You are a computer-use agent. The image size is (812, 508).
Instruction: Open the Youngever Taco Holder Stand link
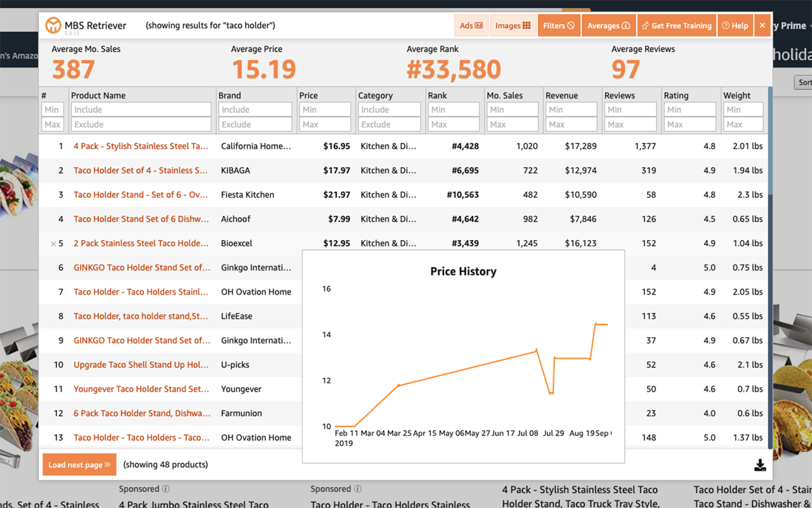(141, 389)
